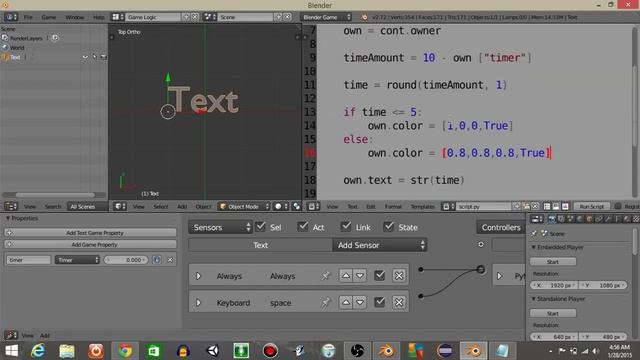Toggle syntax highlighting in Text Editor

pyautogui.click(x=565, y=207)
